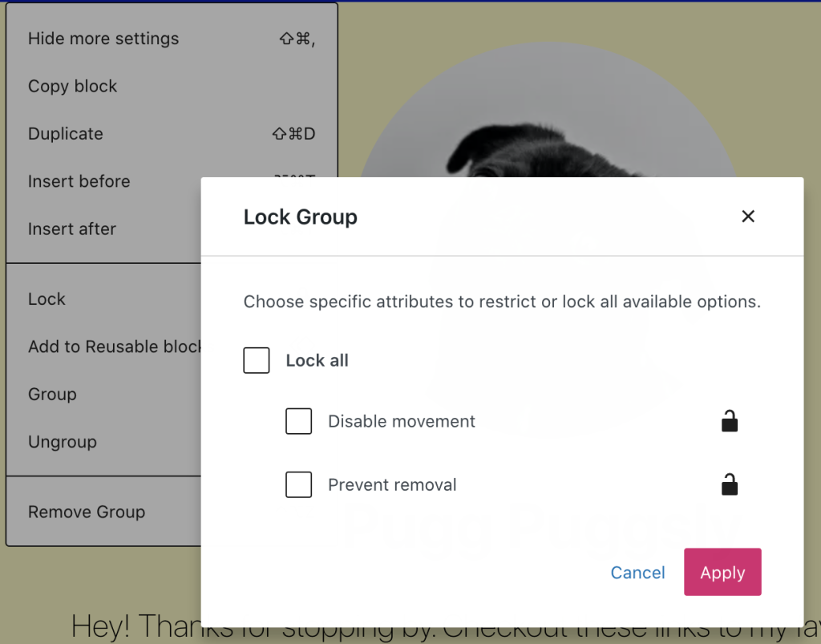
Task: Choose Insert after menu option
Action: 72,229
